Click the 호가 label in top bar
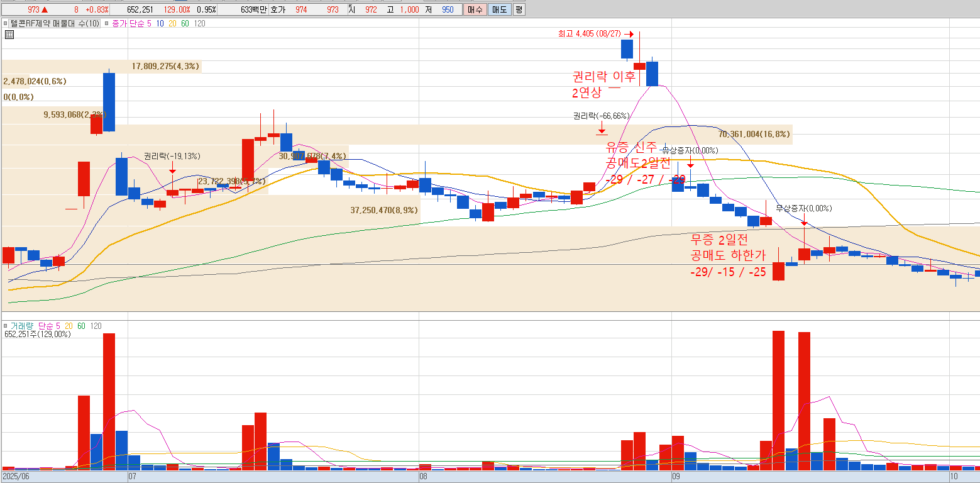 (278, 10)
